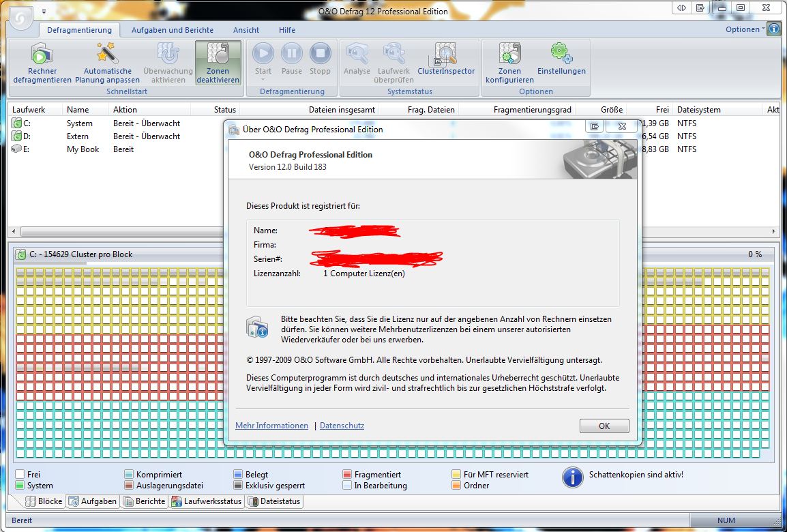Screen dimensions: 787x532
Task: Sort by Laufwerk column header
Action: coord(35,109)
